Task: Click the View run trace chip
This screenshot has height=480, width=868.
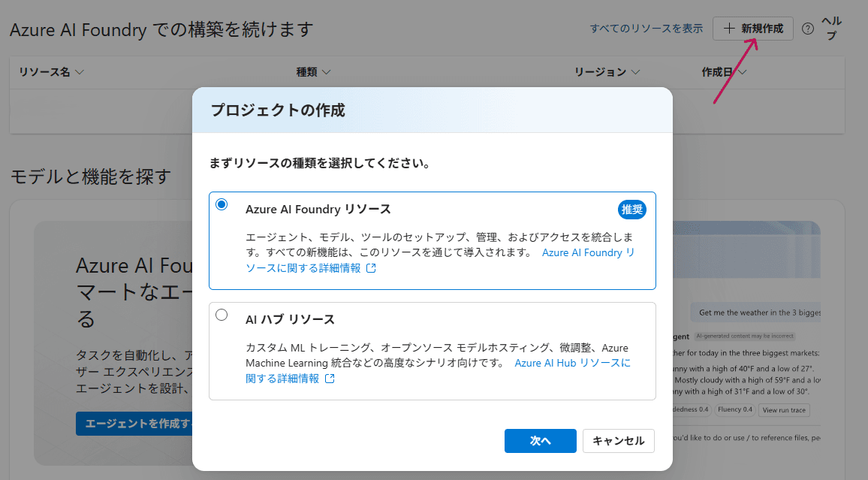Action: [x=784, y=410]
